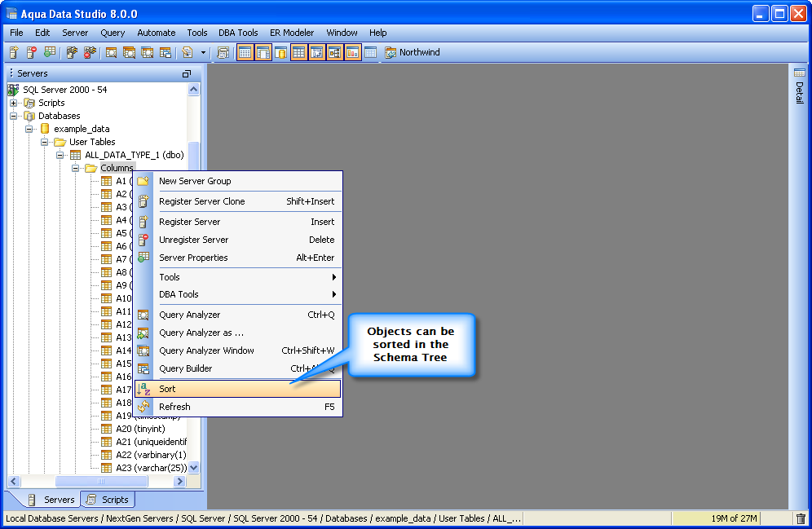Screen dimensions: 812x529
Task: Toggle the second highlighted split-table view button
Action: [x=263, y=52]
